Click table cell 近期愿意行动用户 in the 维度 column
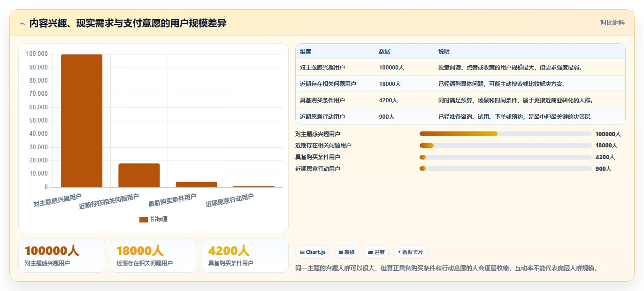Viewport: 644px width, 291px height. [322, 117]
